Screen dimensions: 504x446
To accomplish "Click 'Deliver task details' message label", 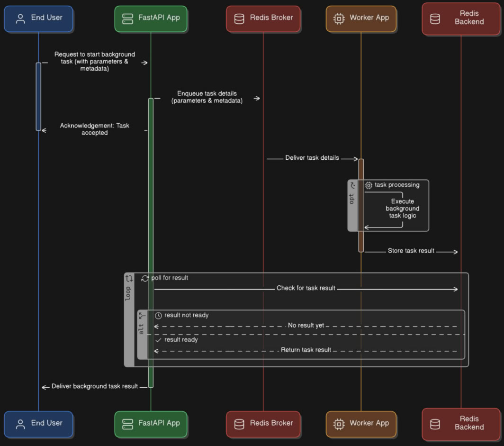I will pyautogui.click(x=312, y=158).
